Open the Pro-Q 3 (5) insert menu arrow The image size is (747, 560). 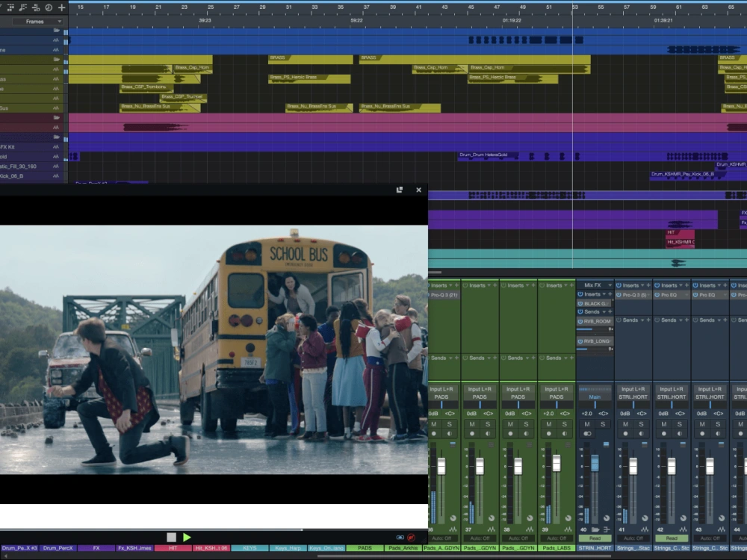click(649, 295)
